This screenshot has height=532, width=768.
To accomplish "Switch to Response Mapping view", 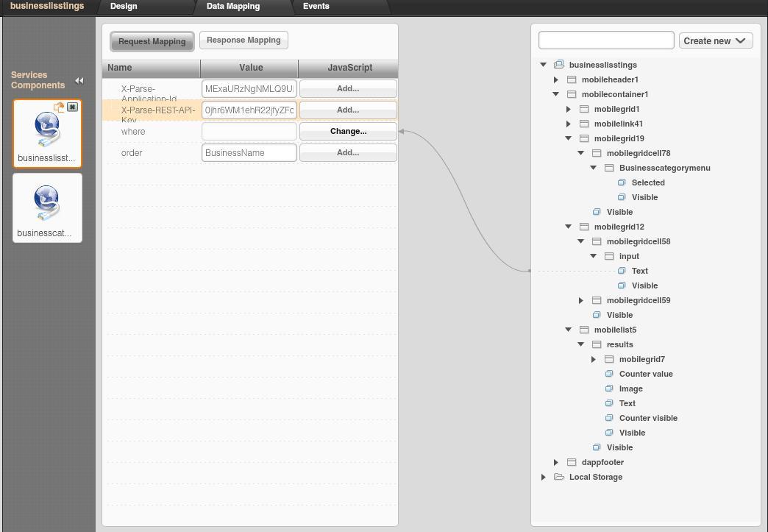I will pos(243,40).
